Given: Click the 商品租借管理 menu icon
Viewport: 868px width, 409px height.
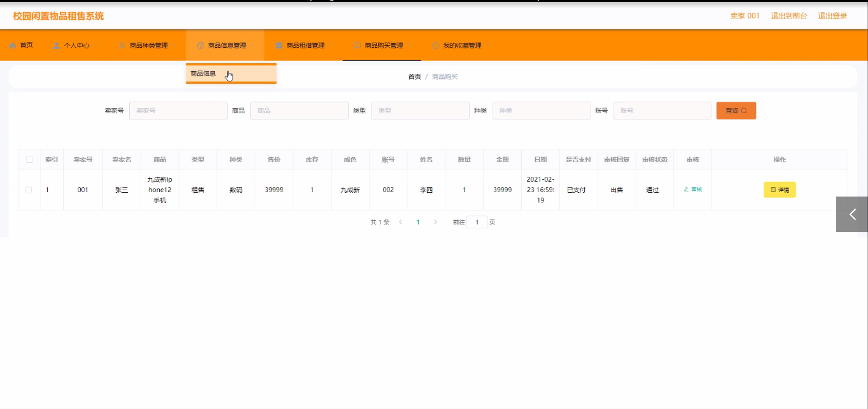Looking at the screenshot, I should (279, 46).
